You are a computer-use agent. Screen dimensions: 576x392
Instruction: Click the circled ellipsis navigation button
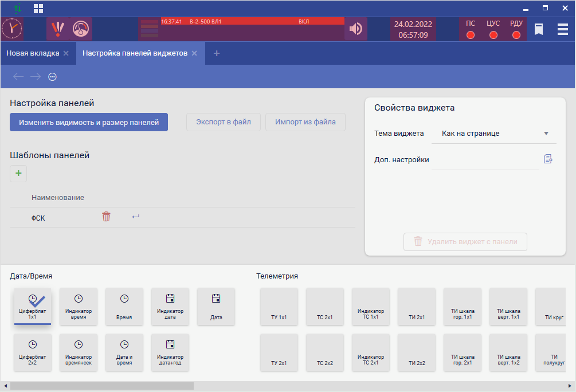click(x=52, y=77)
